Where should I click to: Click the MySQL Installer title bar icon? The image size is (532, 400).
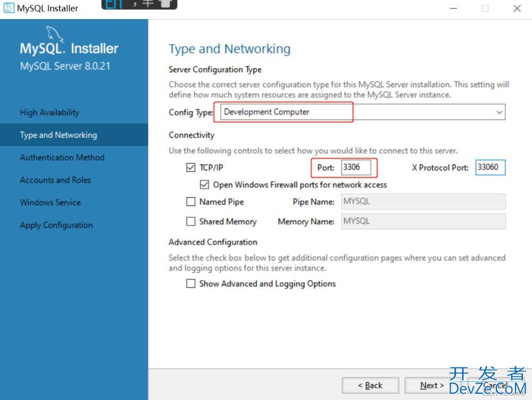[9, 8]
